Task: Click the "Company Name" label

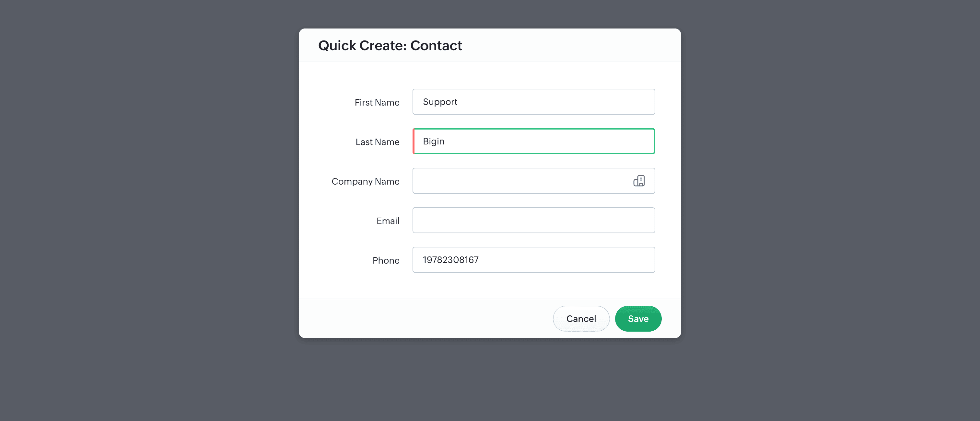Action: pos(365,182)
